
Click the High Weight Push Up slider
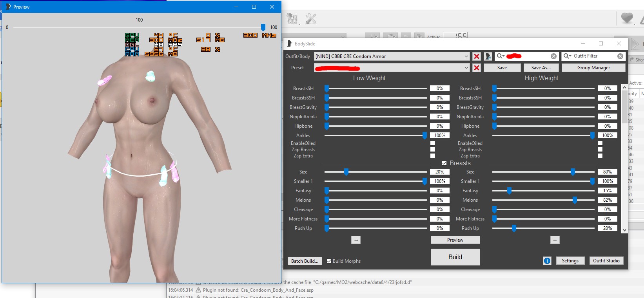[x=544, y=228]
